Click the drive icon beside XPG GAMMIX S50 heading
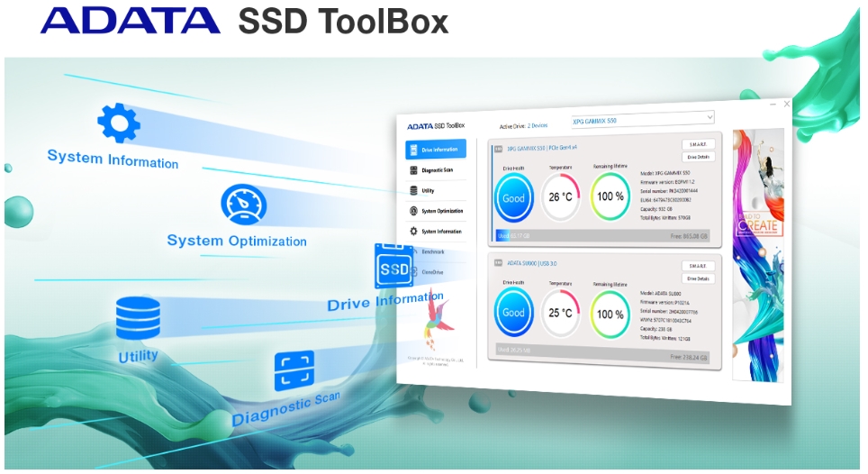The width and height of the screenshot is (868, 474). [x=498, y=149]
